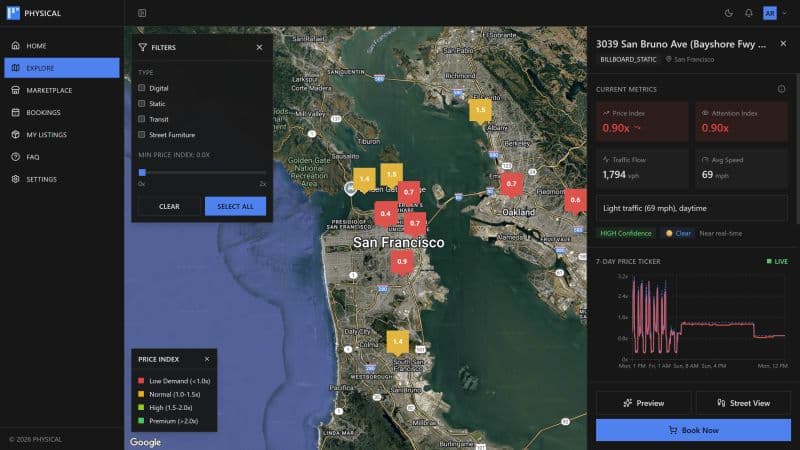Expand the AR user account dropdown

(x=774, y=13)
